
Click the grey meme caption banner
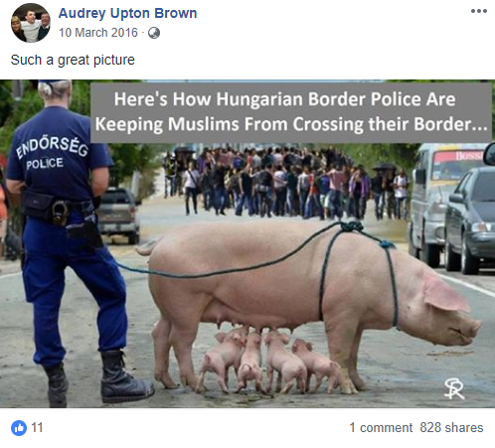tap(291, 112)
